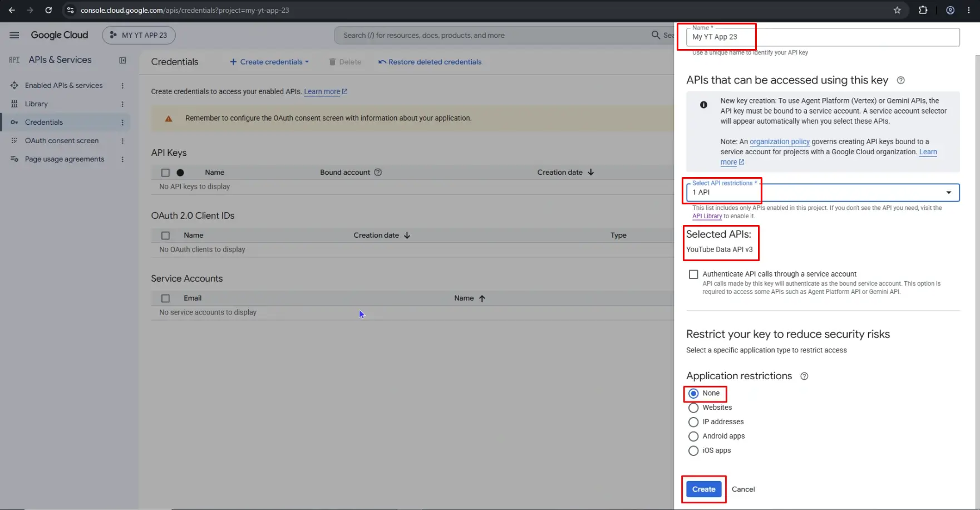Click the Create button to generate key
This screenshot has width=980, height=510.
[x=704, y=489]
